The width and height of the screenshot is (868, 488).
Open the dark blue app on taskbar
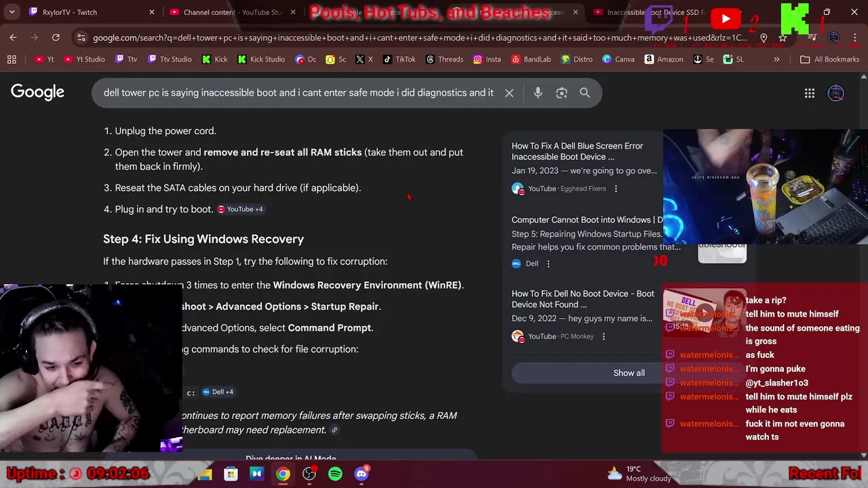coord(256,474)
